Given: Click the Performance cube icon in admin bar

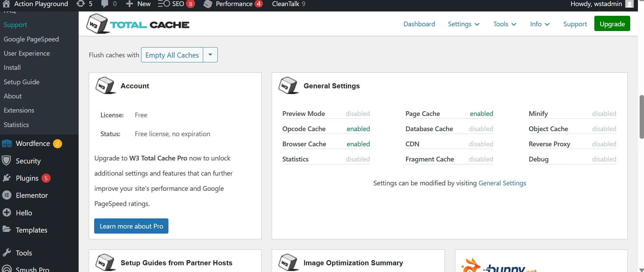Looking at the screenshot, I should click(208, 4).
